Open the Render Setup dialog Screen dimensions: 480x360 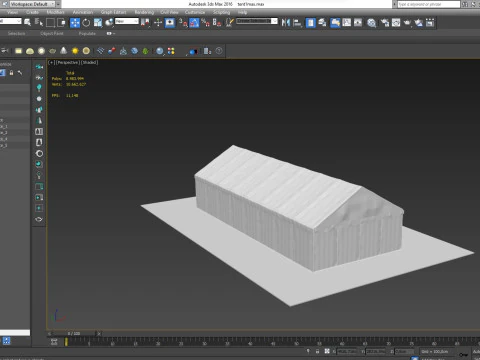[385, 22]
